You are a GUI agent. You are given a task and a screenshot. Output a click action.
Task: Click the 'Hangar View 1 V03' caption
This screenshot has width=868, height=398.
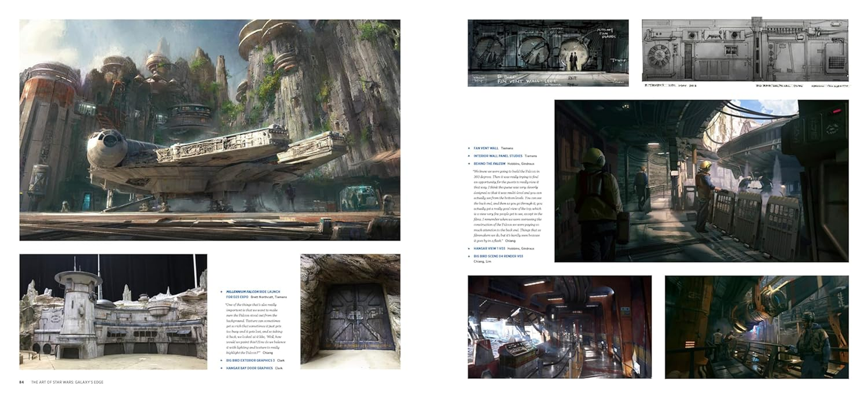(x=489, y=248)
